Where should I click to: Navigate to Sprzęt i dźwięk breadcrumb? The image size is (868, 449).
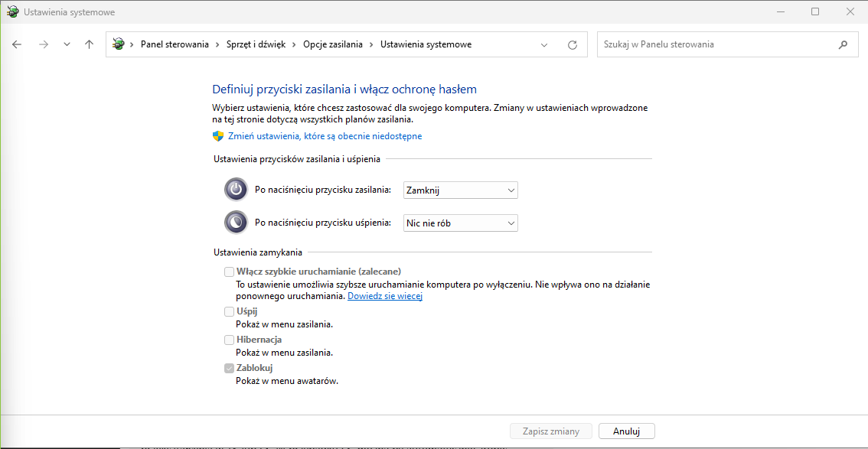tap(256, 44)
